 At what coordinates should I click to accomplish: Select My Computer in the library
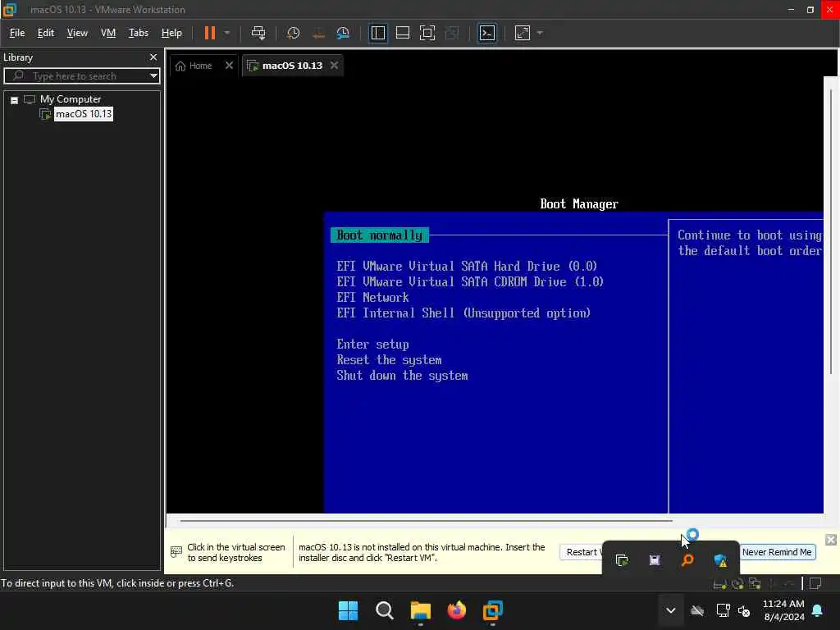(71, 99)
